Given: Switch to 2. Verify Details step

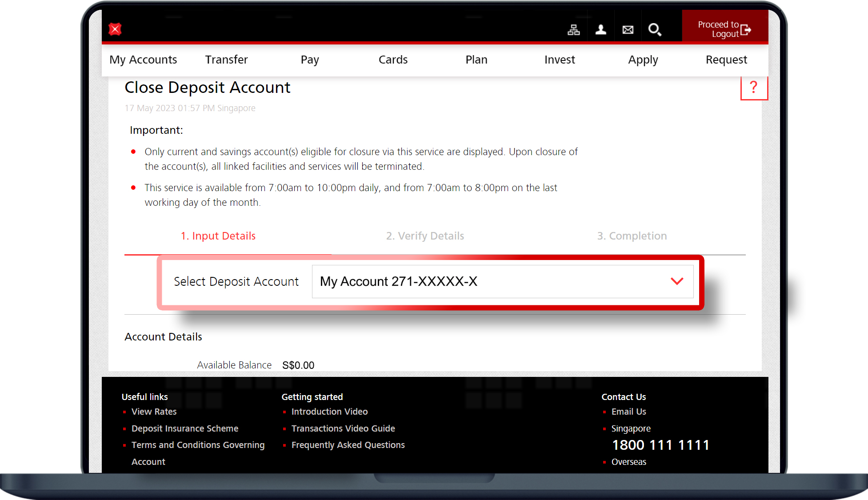Looking at the screenshot, I should coord(425,236).
